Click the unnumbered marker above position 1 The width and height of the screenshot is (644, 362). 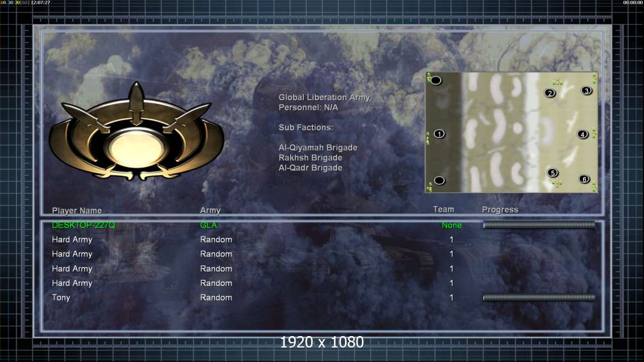pos(436,80)
